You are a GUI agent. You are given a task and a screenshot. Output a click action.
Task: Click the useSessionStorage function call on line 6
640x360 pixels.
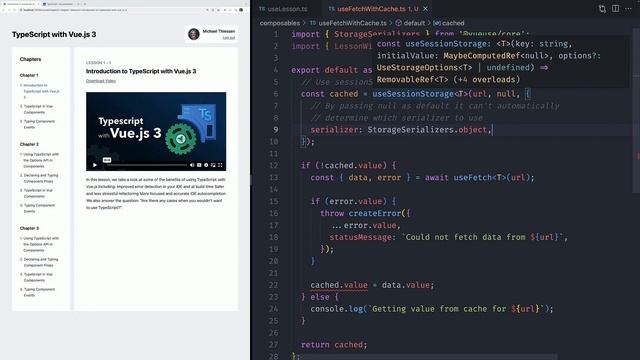click(x=413, y=94)
